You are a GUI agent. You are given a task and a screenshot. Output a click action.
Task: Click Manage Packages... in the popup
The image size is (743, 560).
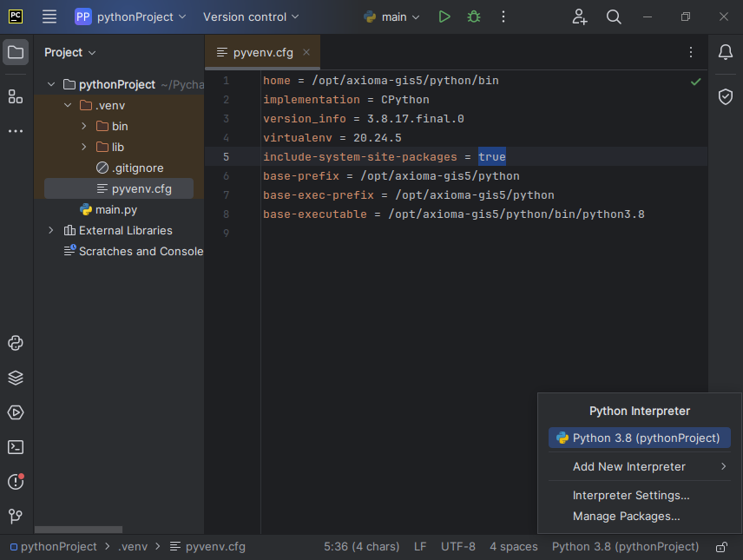click(x=626, y=516)
